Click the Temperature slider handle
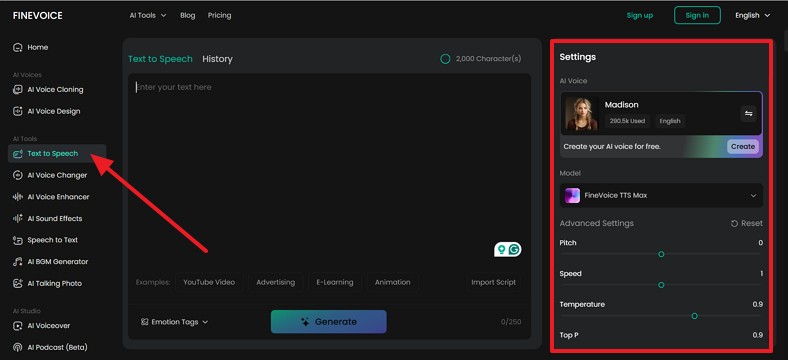Viewport: 788px width, 360px height. (x=695, y=316)
